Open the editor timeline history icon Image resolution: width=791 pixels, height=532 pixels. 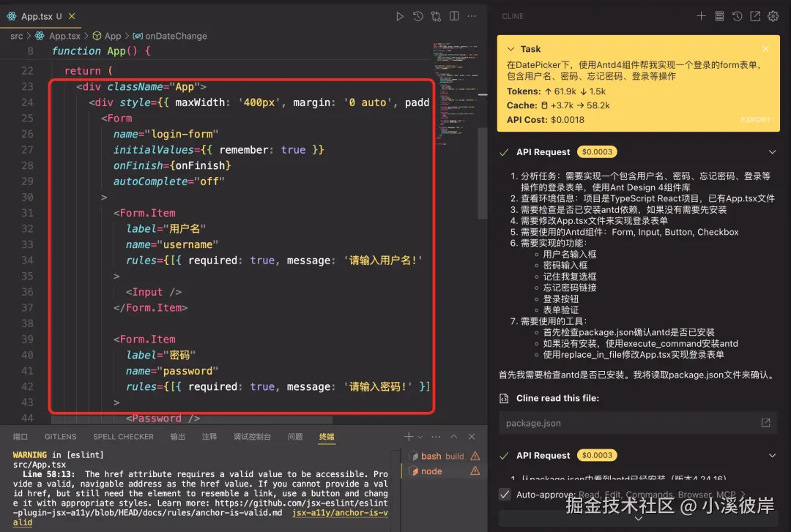[417, 15]
